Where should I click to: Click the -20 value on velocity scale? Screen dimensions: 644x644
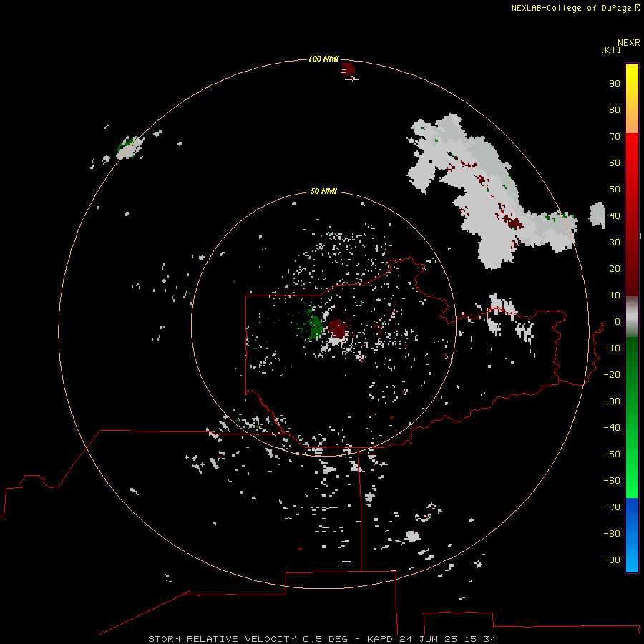click(x=612, y=374)
